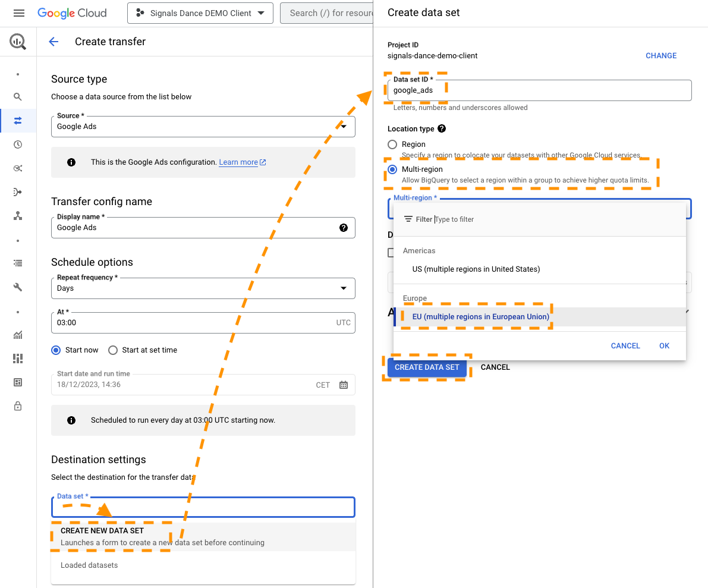
Task: Open the Signals Dance DEMO Client project selector
Action: (x=200, y=13)
